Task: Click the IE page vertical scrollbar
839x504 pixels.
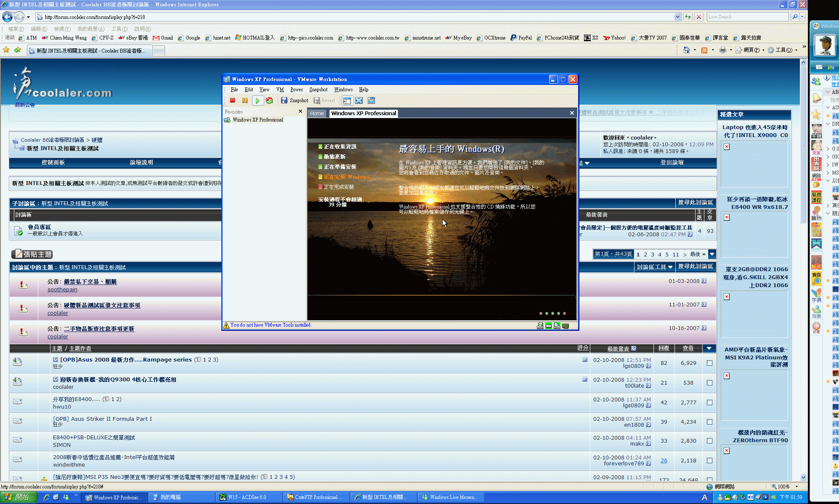Action: pyautogui.click(x=803, y=269)
